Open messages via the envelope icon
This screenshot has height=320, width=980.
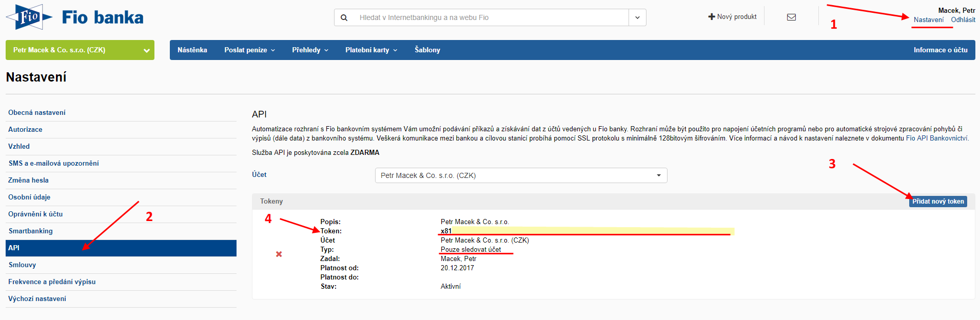tap(791, 17)
